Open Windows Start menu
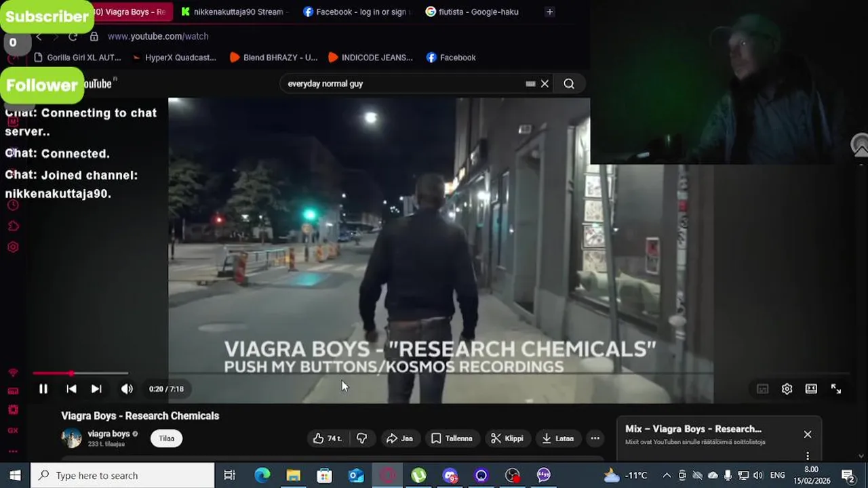868x488 pixels. (x=15, y=476)
